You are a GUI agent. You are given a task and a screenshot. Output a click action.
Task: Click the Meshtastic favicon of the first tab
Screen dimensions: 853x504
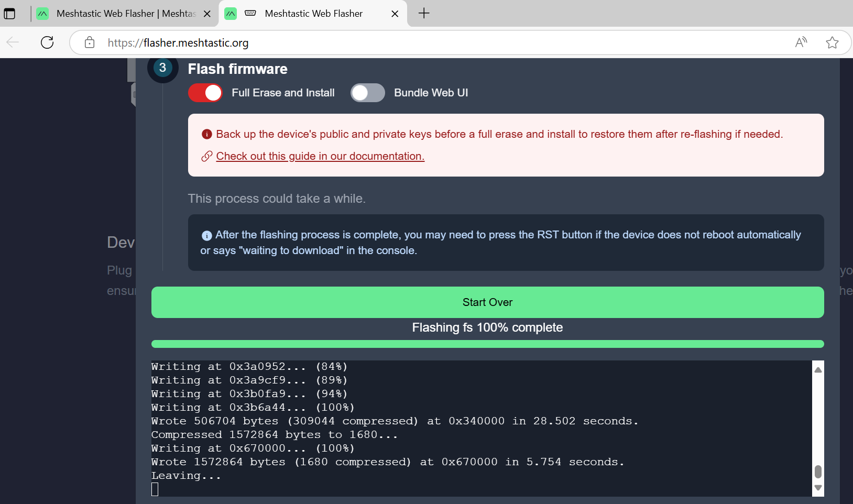(x=43, y=14)
